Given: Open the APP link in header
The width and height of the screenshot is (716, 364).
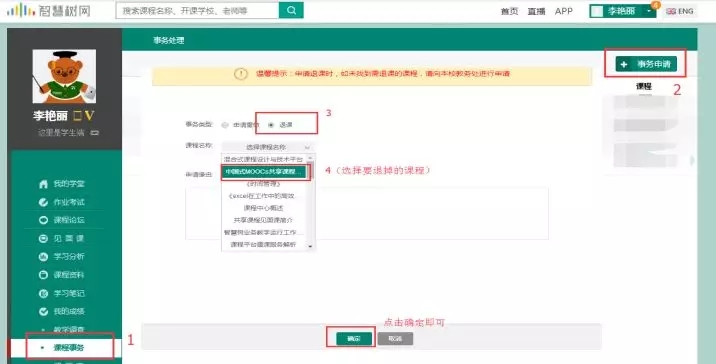Looking at the screenshot, I should 563,11.
